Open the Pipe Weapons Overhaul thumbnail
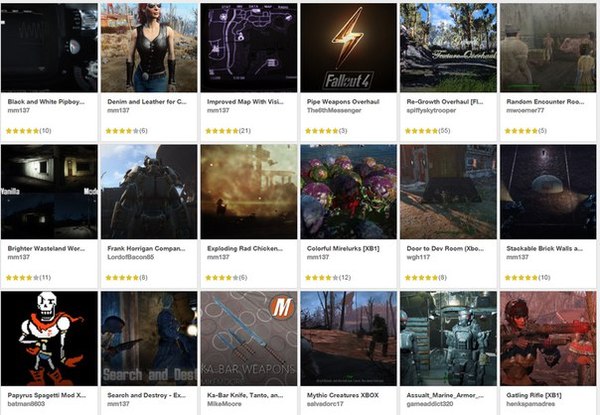Viewport: 600px width, 415px height. point(348,48)
